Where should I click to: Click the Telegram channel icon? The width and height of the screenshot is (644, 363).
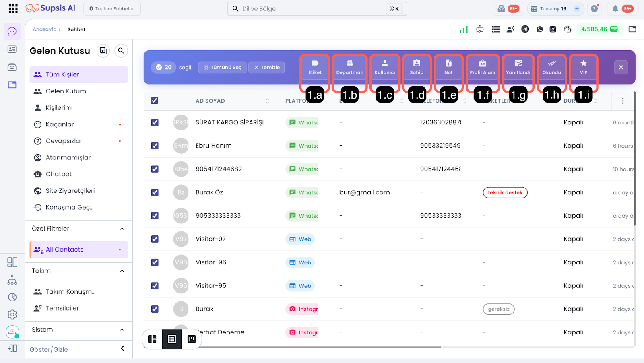point(525,29)
